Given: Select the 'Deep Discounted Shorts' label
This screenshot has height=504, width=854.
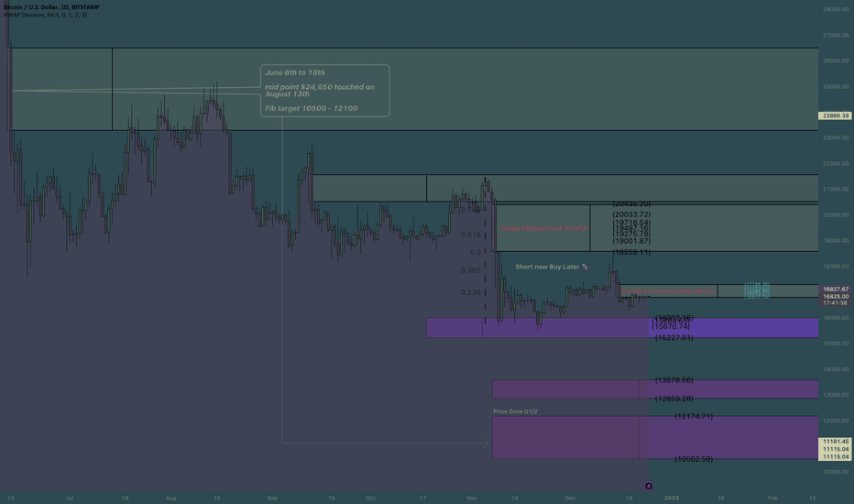Looking at the screenshot, I should pos(543,228).
